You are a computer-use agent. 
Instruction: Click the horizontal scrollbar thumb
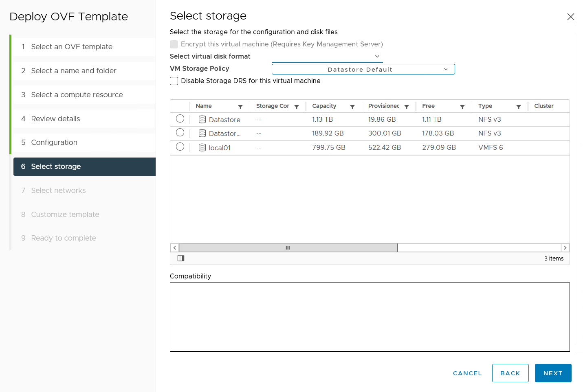point(288,248)
